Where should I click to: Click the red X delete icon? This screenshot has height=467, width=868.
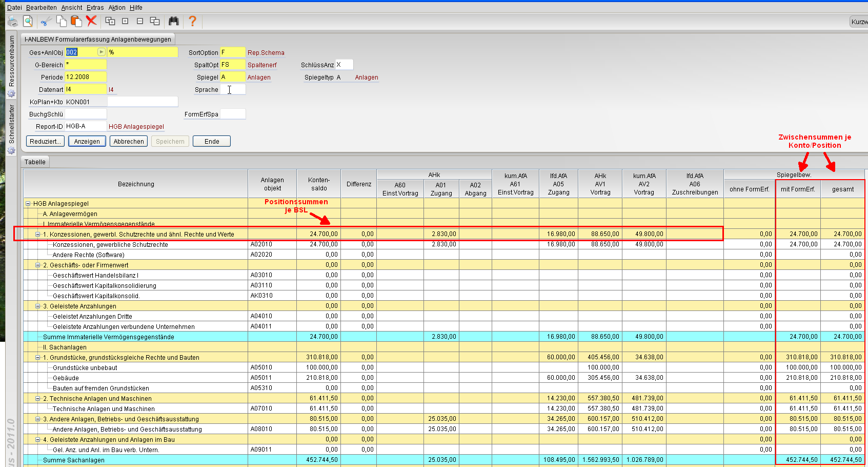(91, 21)
